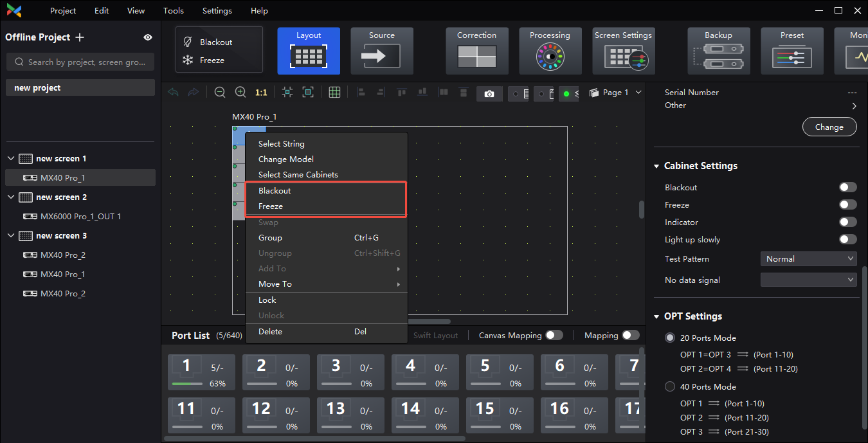Click the camera snapshot icon
868x443 pixels.
pyautogui.click(x=490, y=94)
